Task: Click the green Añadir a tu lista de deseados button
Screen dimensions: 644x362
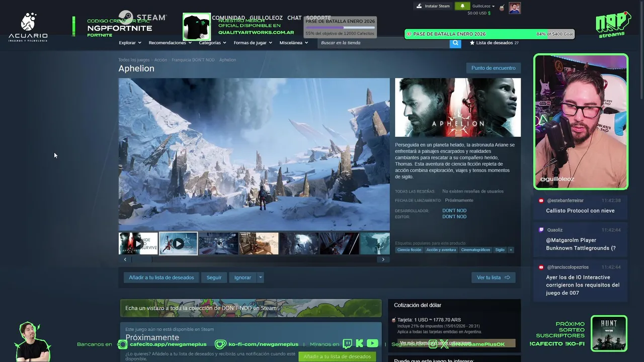Action: tap(337, 356)
